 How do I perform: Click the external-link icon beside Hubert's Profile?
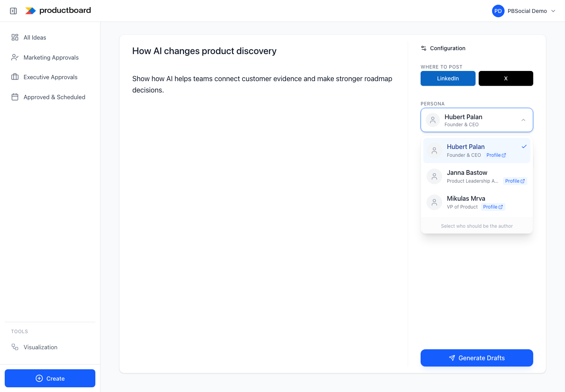tap(504, 155)
